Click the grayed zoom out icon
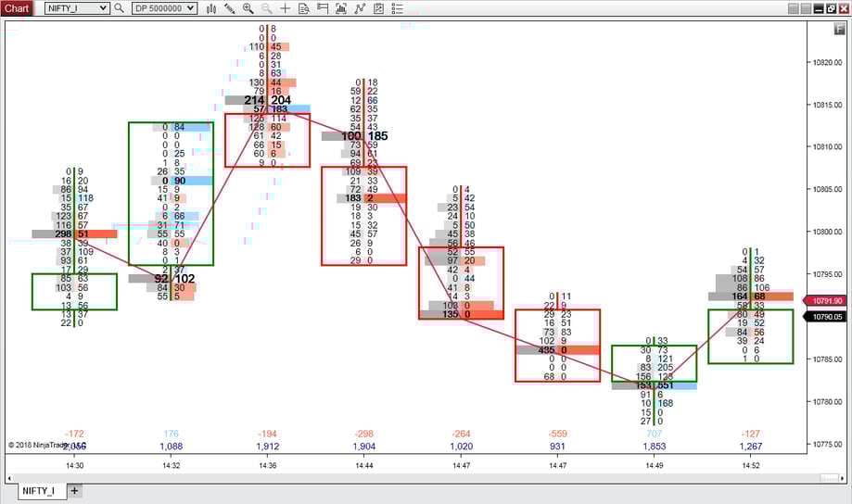This screenshot has height=504, width=852. (x=267, y=8)
